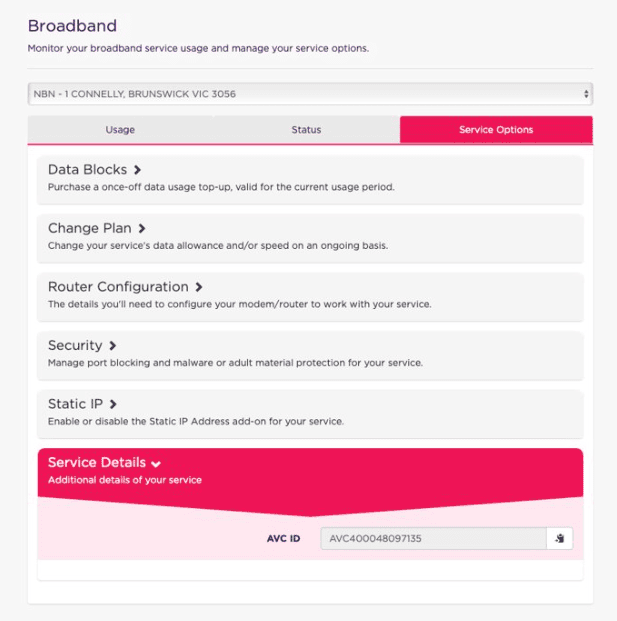Click the Service Details down chevron

click(x=156, y=463)
